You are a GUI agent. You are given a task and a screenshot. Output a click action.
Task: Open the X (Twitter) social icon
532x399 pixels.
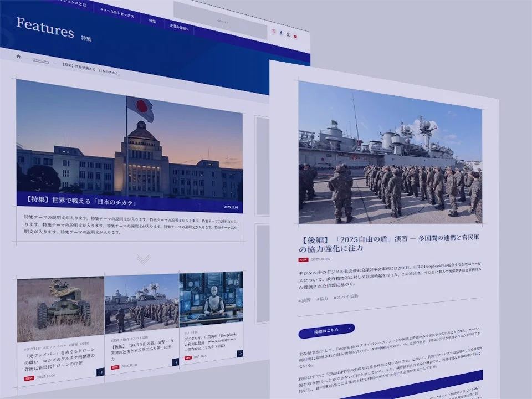(288, 35)
